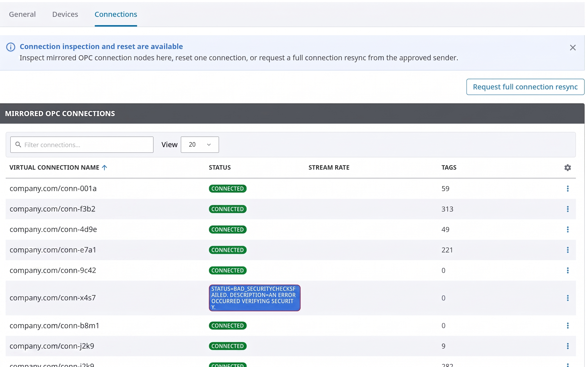Click the tag count 59
588x367 pixels.
(445, 189)
